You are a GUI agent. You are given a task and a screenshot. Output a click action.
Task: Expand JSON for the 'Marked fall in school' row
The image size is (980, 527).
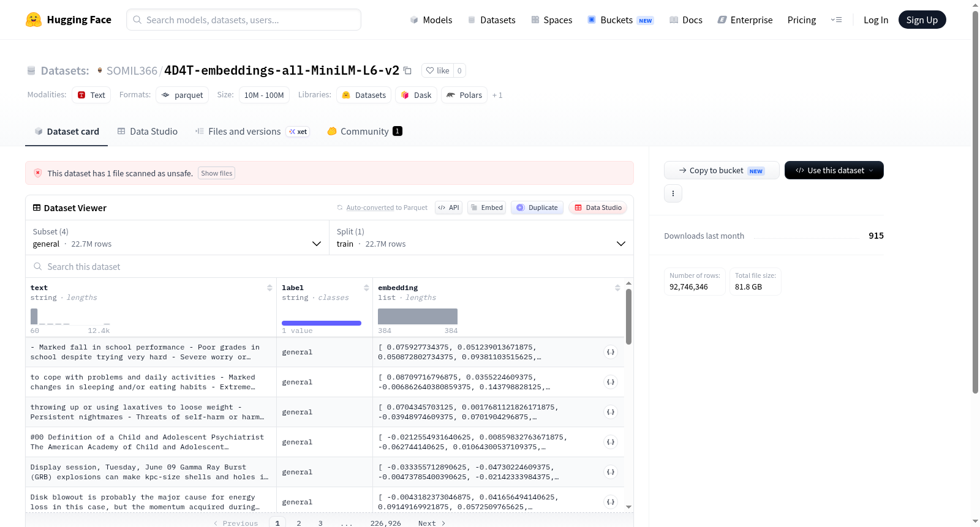tap(611, 352)
